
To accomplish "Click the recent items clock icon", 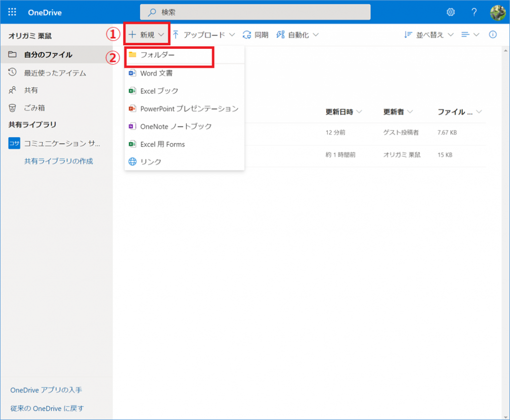I will click(x=12, y=72).
